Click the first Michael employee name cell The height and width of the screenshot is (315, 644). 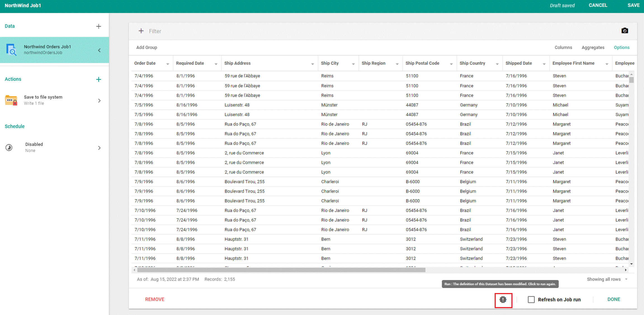coord(560,105)
